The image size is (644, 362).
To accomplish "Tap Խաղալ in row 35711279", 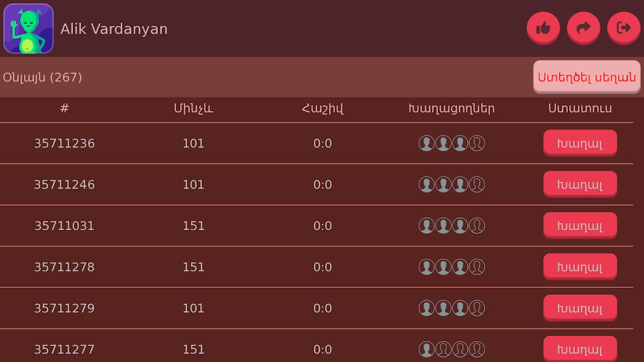I will point(580,308).
